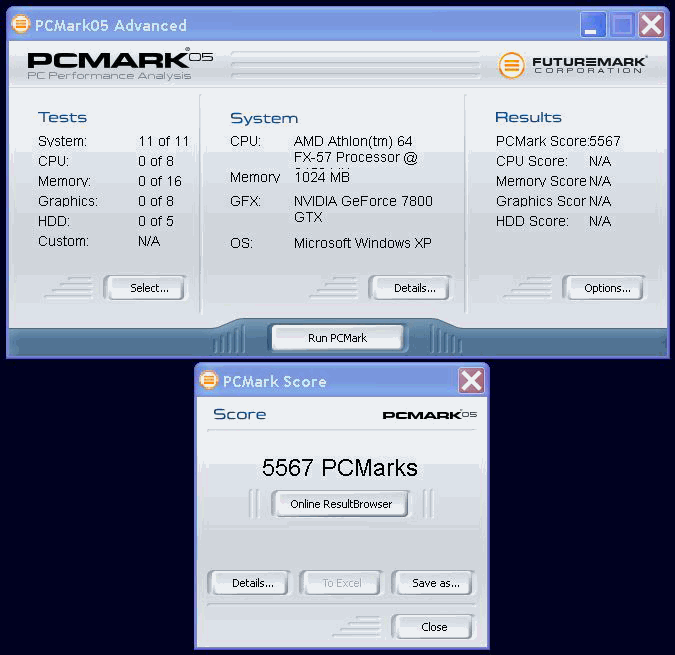
Task: Click the PCMark Score dialog title icon
Action: click(209, 380)
